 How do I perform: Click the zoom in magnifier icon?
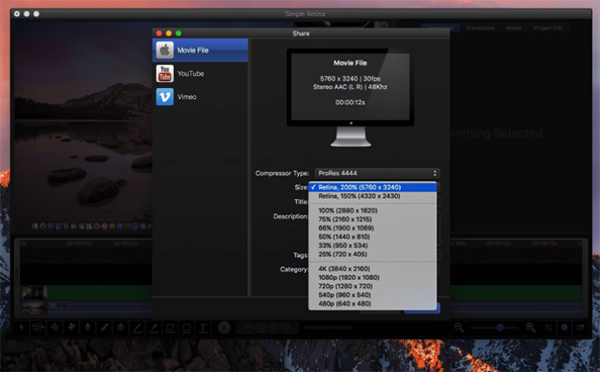point(530,327)
